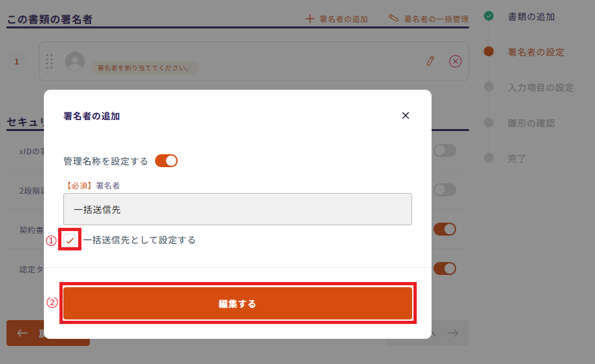Click the pencil edit icon on signer row
This screenshot has height=364, width=595.
pyautogui.click(x=430, y=61)
